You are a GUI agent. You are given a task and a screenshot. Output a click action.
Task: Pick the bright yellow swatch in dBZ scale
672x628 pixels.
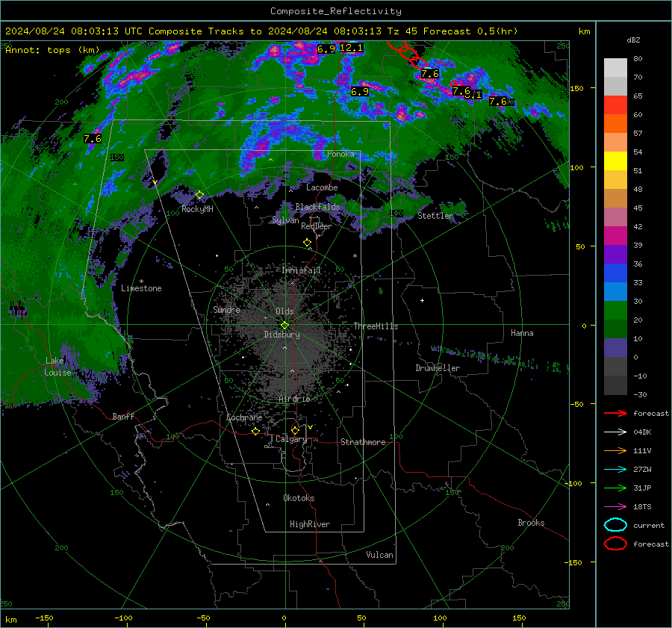615,161
